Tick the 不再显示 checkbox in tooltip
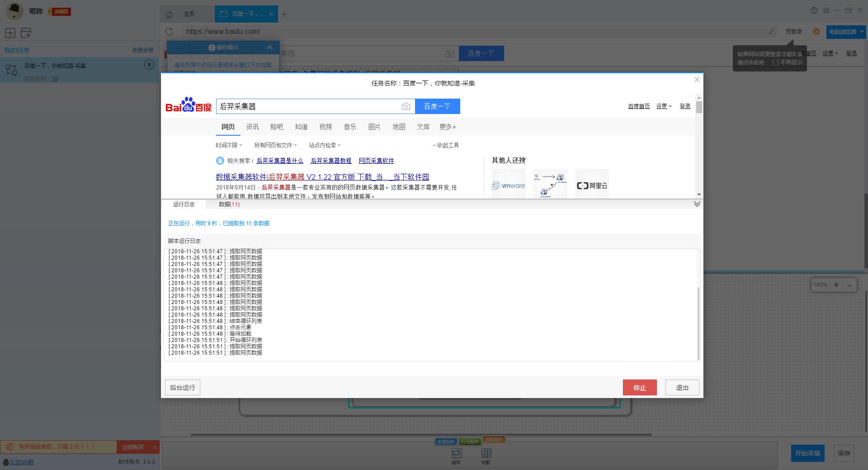The height and width of the screenshot is (470, 868). pos(775,62)
